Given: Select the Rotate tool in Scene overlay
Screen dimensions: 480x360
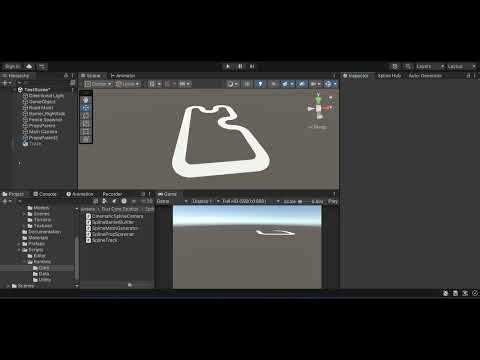Looking at the screenshot, I should (86, 116).
